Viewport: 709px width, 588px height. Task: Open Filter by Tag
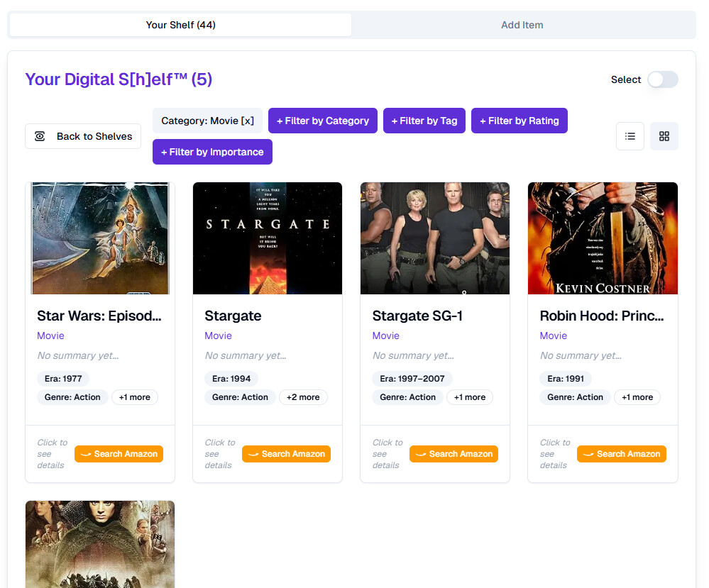tap(424, 121)
